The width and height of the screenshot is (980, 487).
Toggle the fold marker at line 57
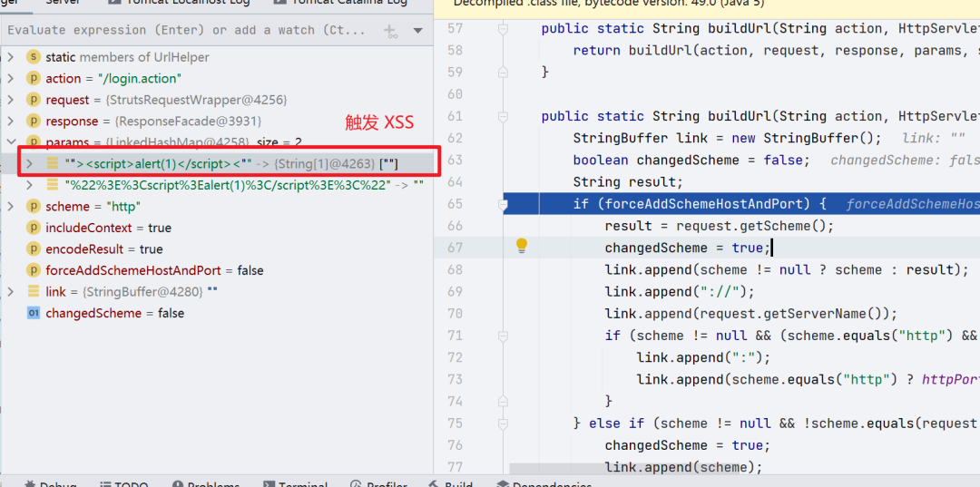[503, 29]
